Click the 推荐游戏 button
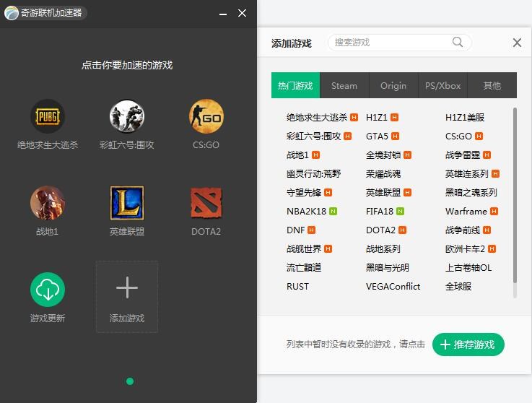 point(468,344)
